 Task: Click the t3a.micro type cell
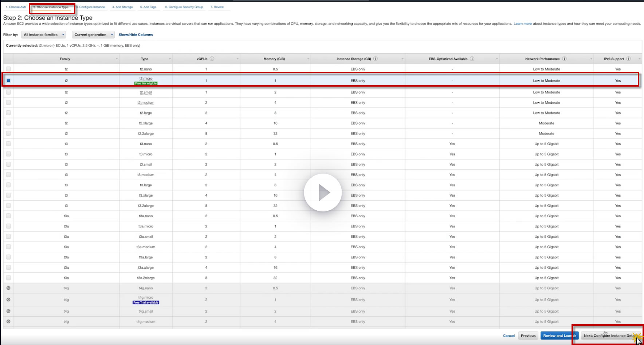[x=146, y=226]
